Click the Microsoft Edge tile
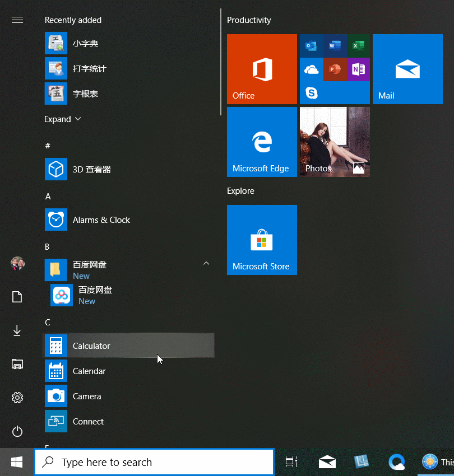 pyautogui.click(x=262, y=142)
